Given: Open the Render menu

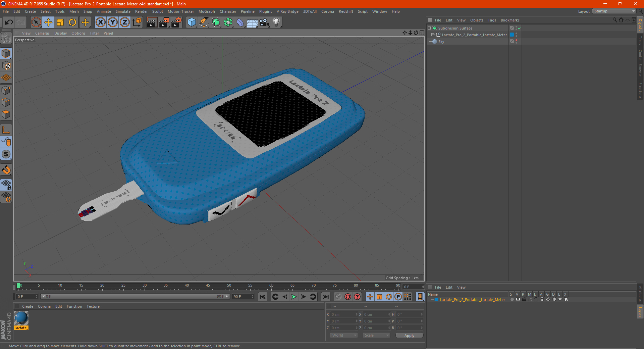Looking at the screenshot, I should 141,11.
